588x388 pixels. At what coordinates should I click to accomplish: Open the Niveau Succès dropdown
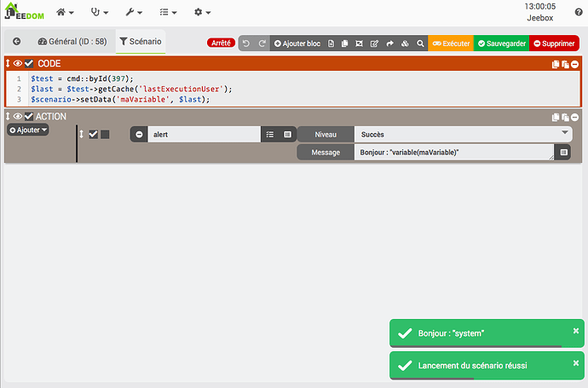pyautogui.click(x=463, y=135)
